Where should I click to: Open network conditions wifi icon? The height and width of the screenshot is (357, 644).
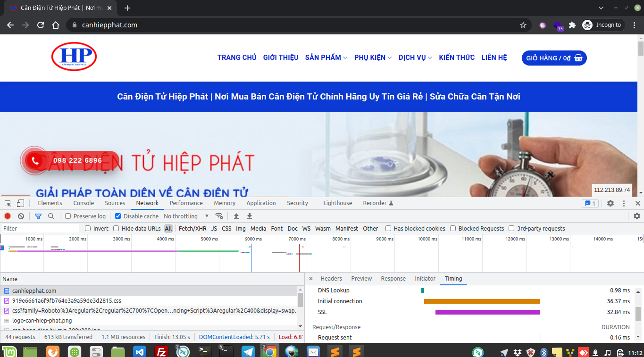click(219, 216)
